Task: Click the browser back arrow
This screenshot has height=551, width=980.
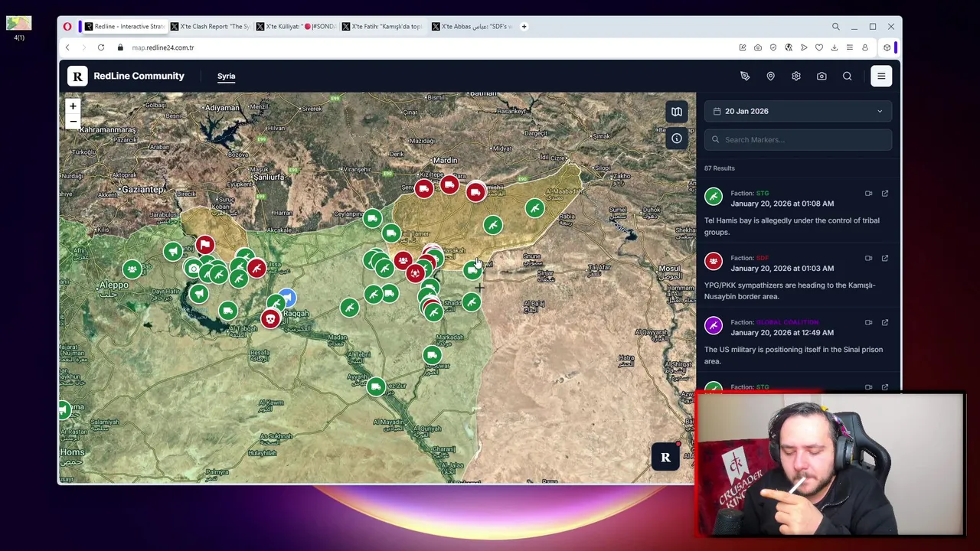Action: tap(67, 47)
